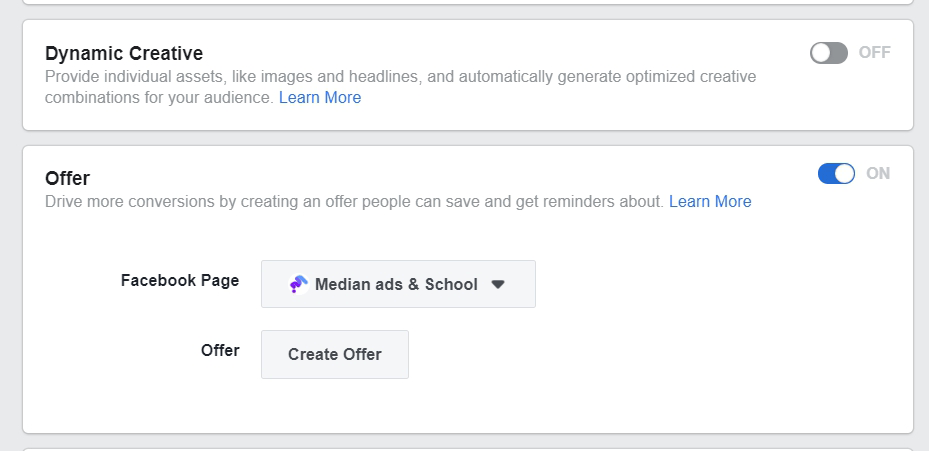Click the Dynamic Creative description text
Viewport: 929px width, 451px height.
coord(401,87)
